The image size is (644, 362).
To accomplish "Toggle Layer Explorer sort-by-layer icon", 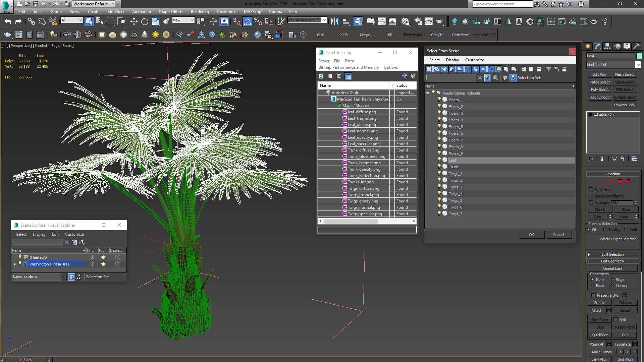I will point(71,277).
